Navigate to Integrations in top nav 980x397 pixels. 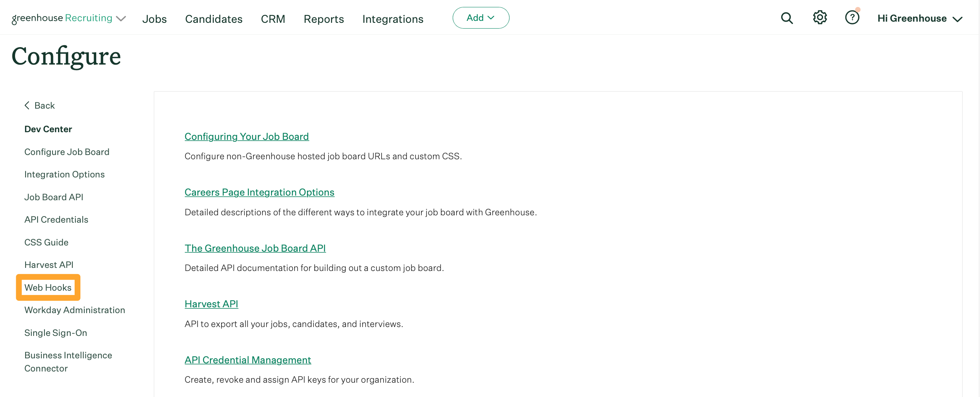click(x=393, y=19)
